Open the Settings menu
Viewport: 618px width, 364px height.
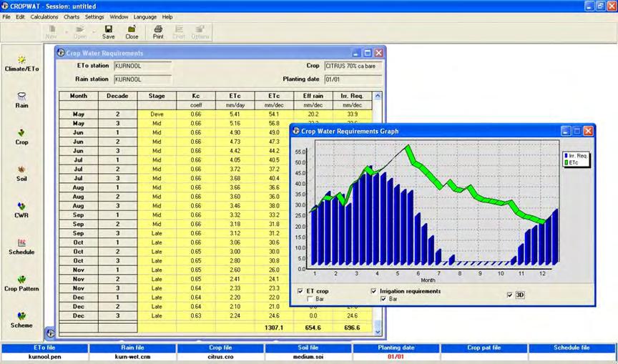pyautogui.click(x=94, y=17)
